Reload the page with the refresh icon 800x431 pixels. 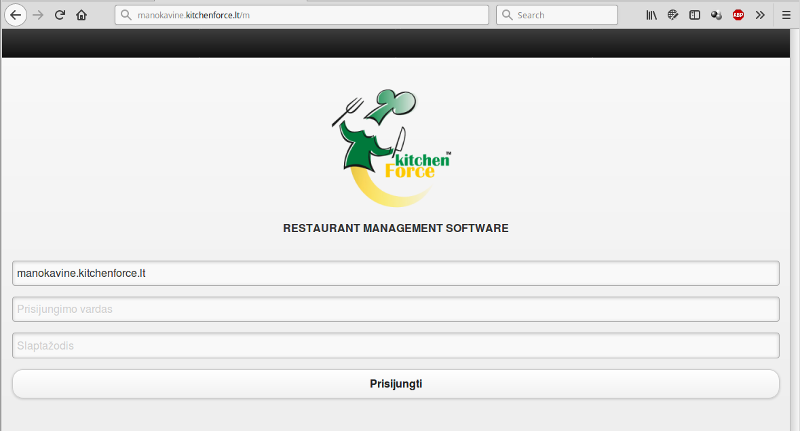tap(60, 15)
